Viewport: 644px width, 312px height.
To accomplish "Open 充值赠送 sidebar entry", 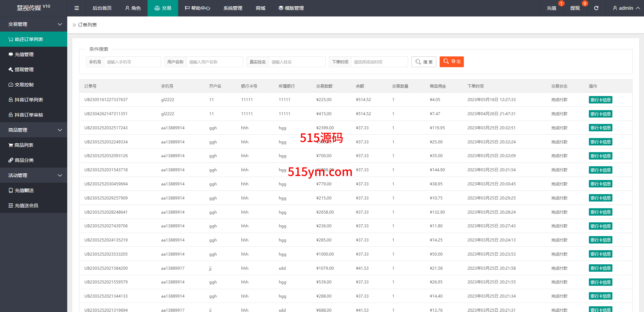I will point(24,190).
